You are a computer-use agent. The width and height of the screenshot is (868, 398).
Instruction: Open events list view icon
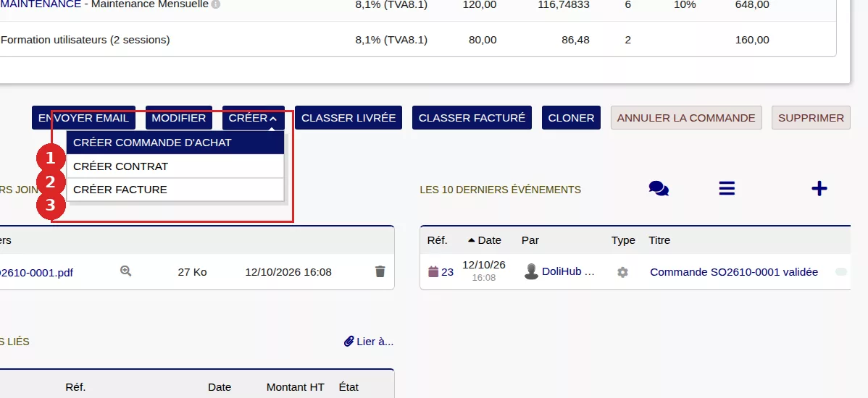tap(727, 188)
